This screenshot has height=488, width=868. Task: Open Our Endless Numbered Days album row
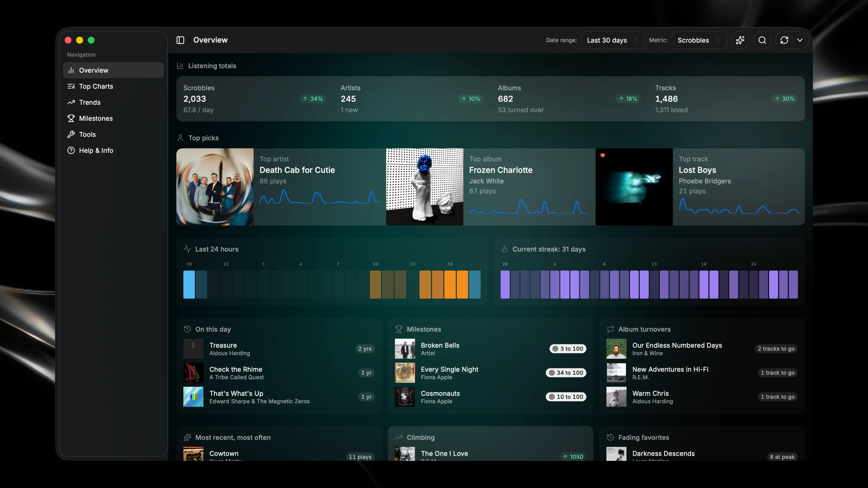pos(702,349)
